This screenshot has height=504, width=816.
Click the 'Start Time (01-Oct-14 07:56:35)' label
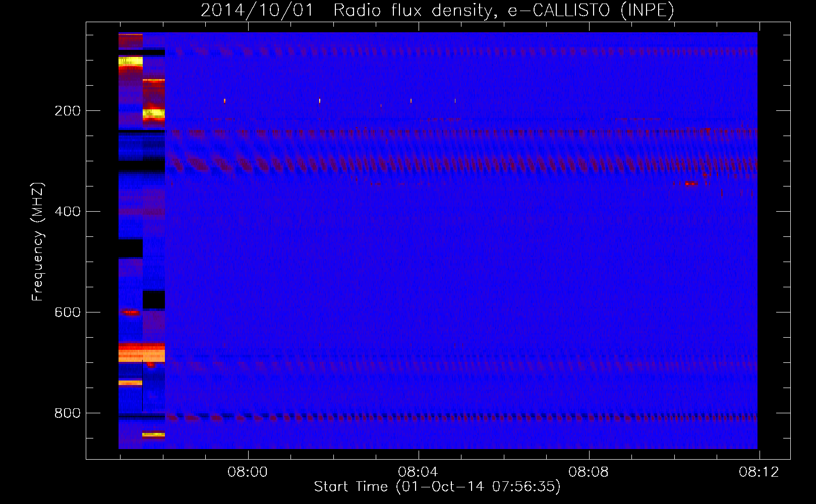[437, 487]
